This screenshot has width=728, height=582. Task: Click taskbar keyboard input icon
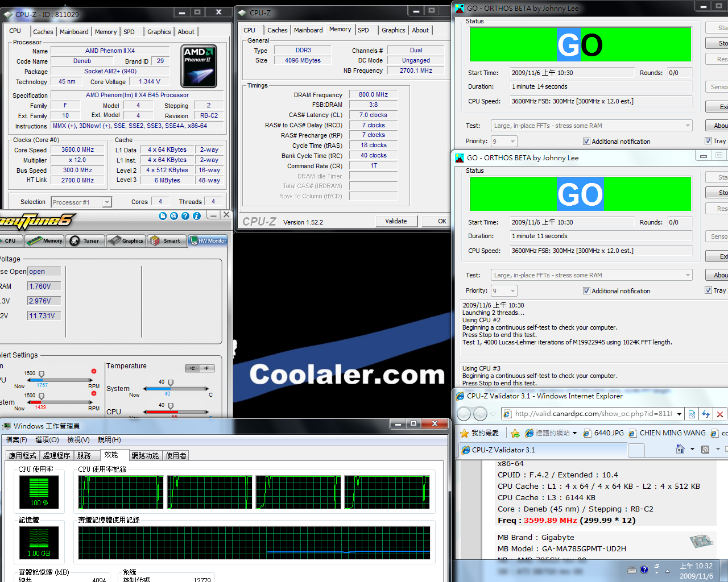coord(632,569)
